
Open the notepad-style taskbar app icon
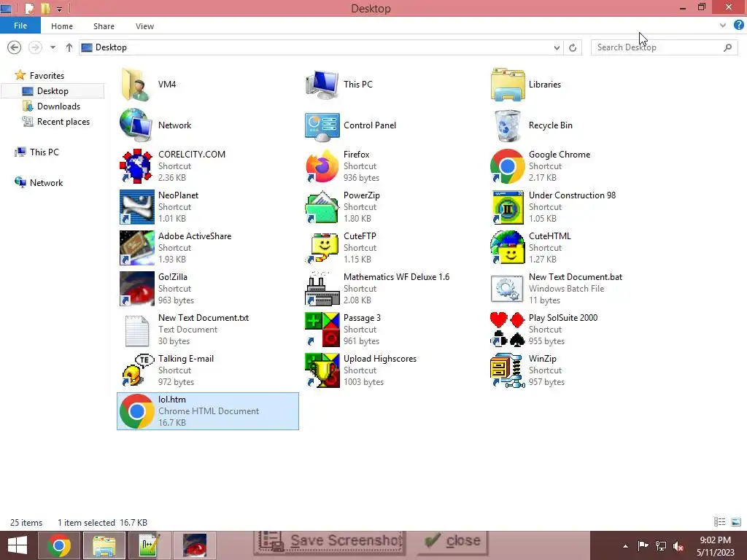click(149, 545)
